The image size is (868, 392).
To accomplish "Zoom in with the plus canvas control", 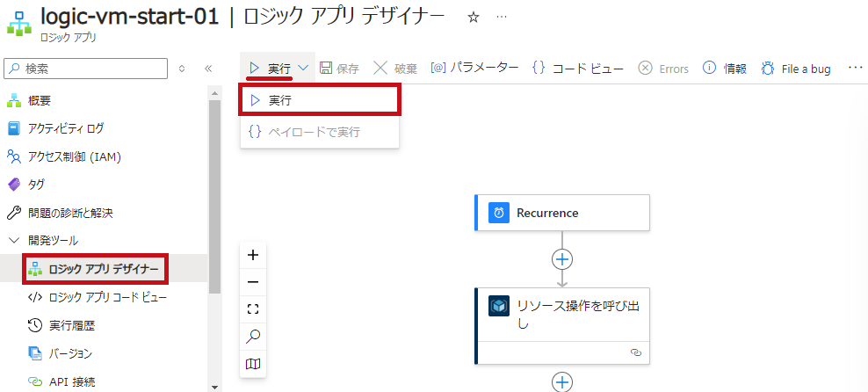I will pyautogui.click(x=253, y=255).
